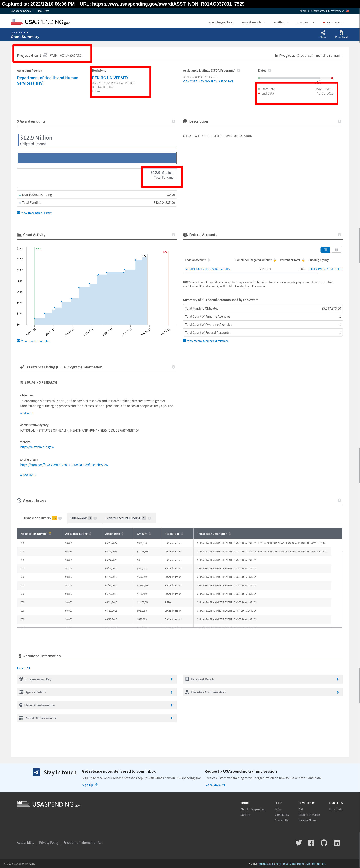Open the Fiscal Data link in top bar
Screen dimensions: 360x868
43,11
